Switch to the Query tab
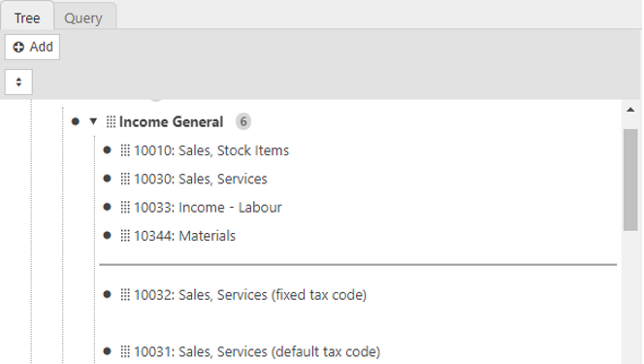 point(83,18)
